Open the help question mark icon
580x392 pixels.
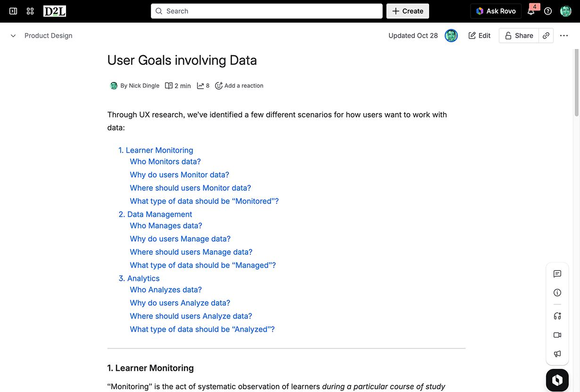coord(548,11)
